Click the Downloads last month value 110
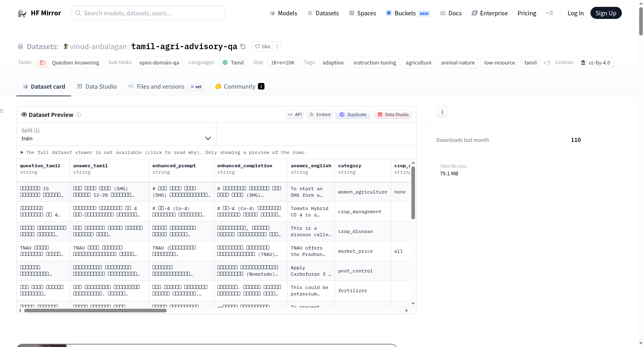Screen dimensions: 644x347 click(576, 140)
